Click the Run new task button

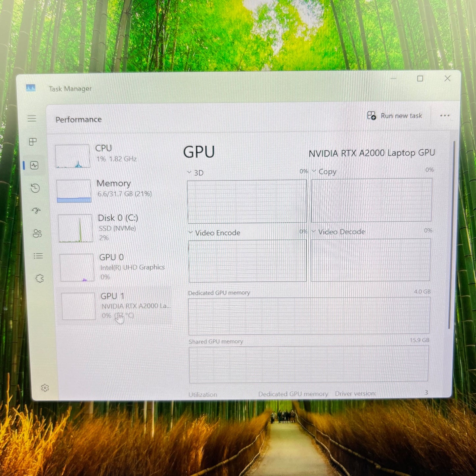395,116
